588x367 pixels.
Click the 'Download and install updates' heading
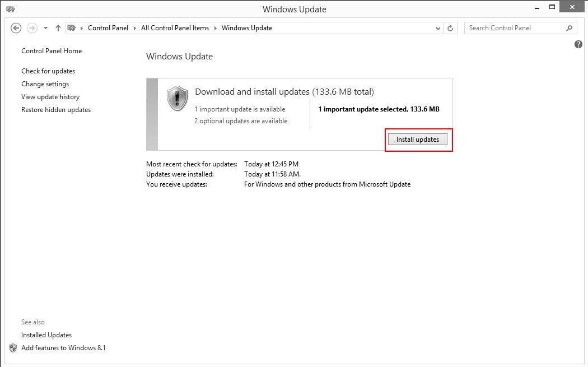(284, 92)
